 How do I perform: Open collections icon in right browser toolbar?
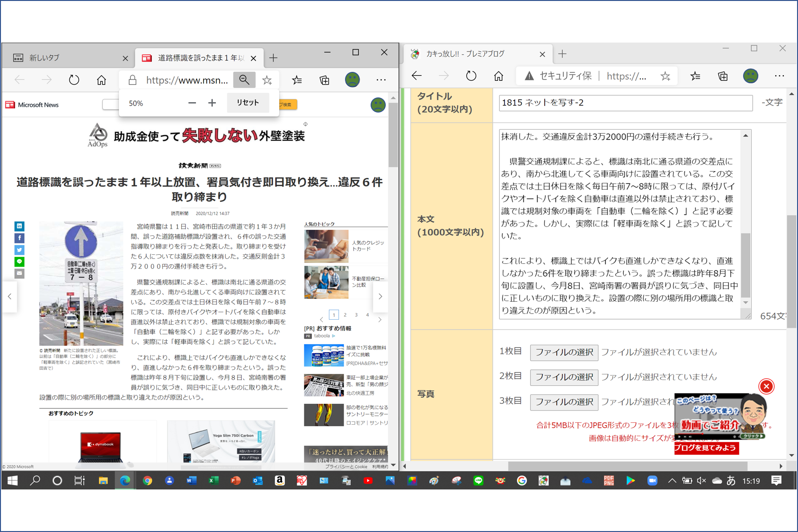coord(723,76)
